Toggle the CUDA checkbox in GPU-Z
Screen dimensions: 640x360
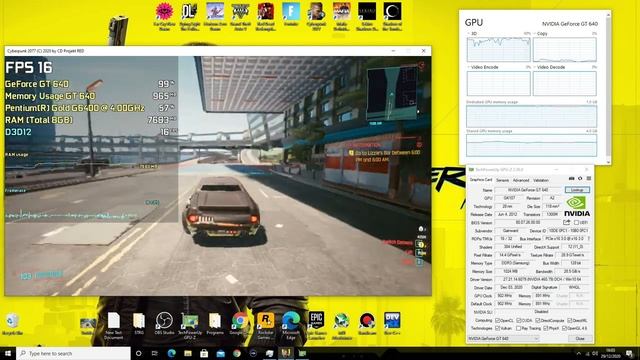tap(518, 321)
